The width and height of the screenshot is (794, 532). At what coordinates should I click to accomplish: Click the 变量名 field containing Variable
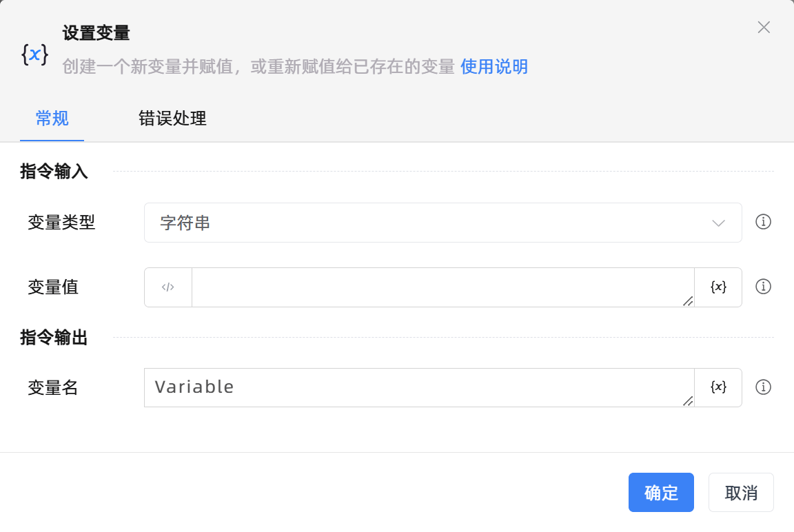pyautogui.click(x=418, y=387)
